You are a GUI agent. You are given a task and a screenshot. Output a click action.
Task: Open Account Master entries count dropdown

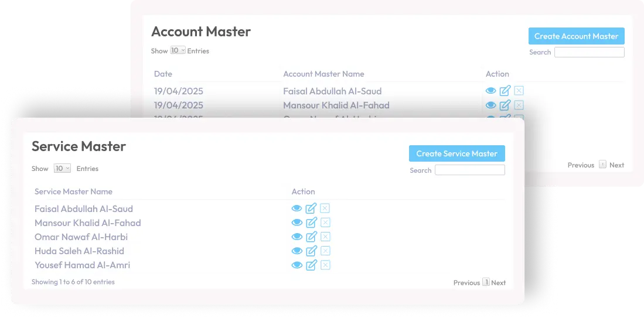click(178, 50)
